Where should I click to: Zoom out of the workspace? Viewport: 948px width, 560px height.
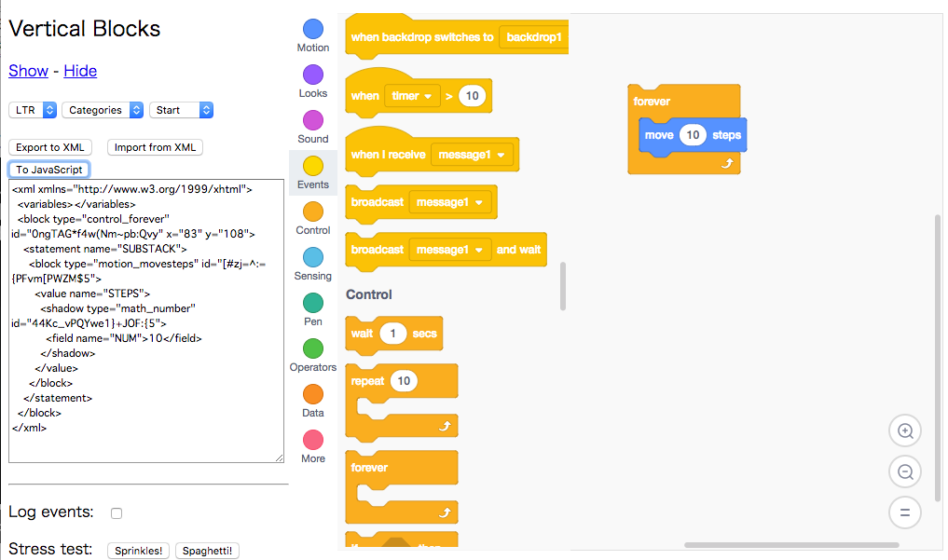pos(904,471)
